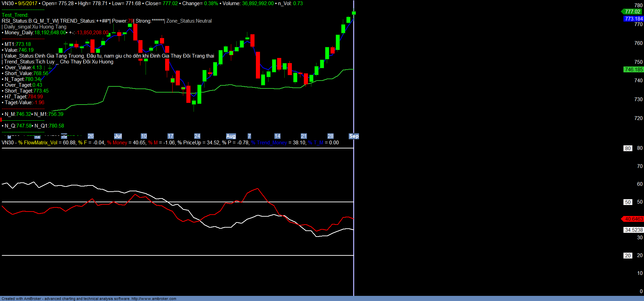This screenshot has width=644, height=301.
Task: Click the green 777.02 price tag
Action: [633, 12]
